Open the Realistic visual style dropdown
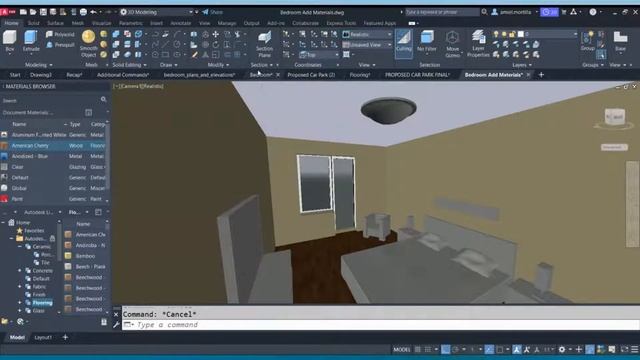This screenshot has width=640, height=360. pos(367,34)
